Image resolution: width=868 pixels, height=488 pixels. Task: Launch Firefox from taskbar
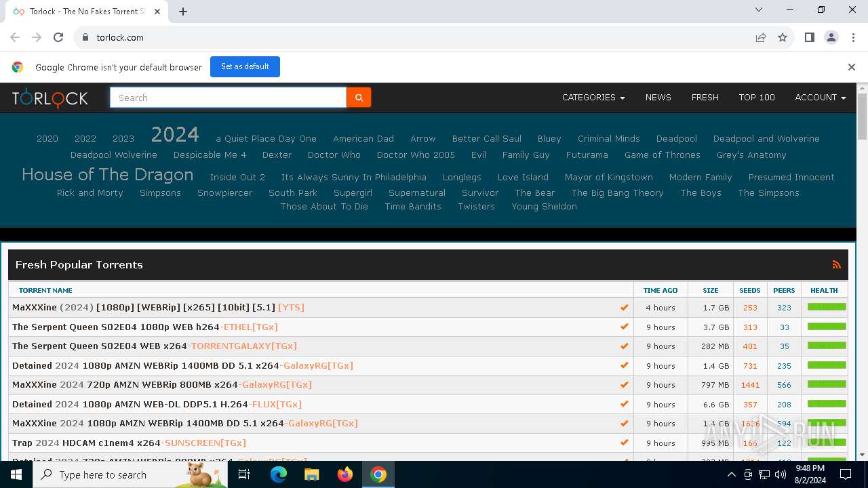click(345, 474)
